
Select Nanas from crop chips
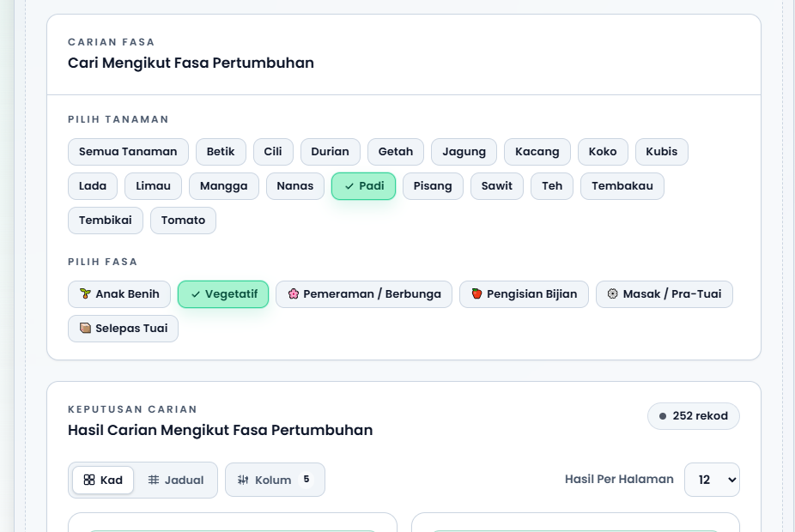click(x=295, y=186)
